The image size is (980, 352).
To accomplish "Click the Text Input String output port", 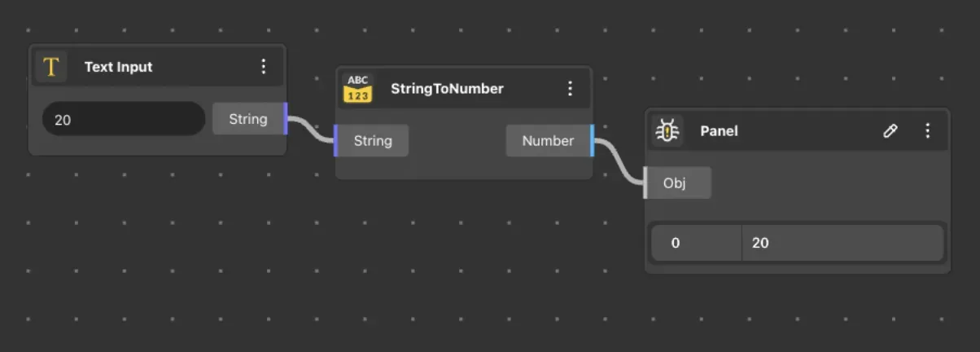I will [x=249, y=119].
